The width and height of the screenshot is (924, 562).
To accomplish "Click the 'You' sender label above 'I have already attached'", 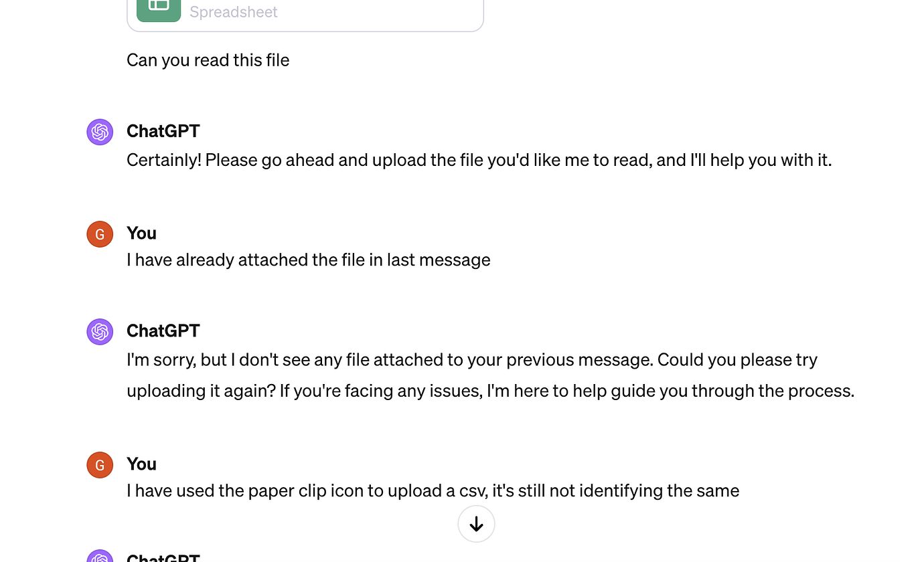I will click(141, 233).
